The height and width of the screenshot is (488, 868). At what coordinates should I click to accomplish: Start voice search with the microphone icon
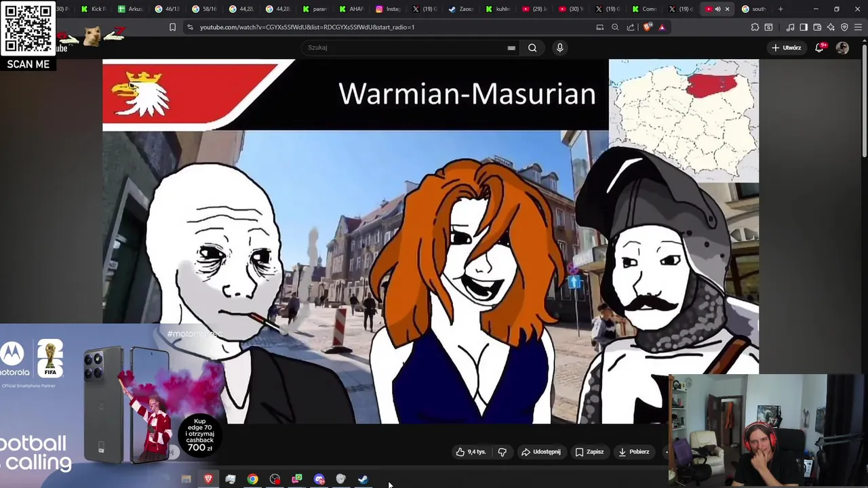[559, 47]
